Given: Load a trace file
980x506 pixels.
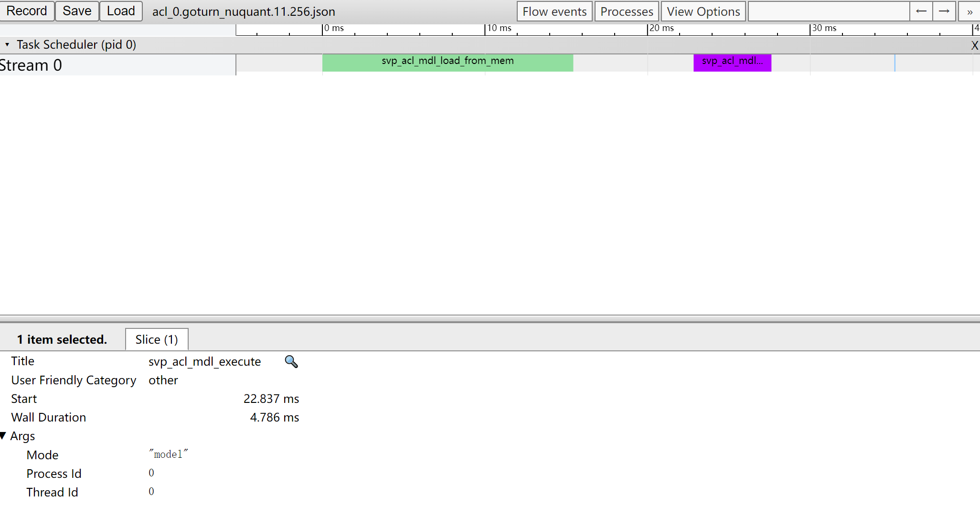Looking at the screenshot, I should pos(121,11).
